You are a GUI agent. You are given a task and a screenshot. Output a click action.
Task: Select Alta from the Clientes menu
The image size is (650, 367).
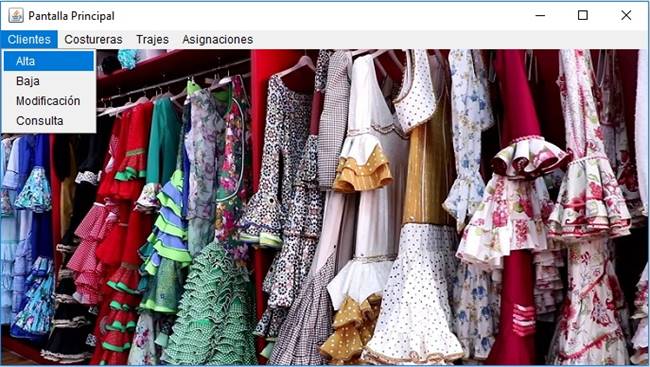click(x=49, y=61)
